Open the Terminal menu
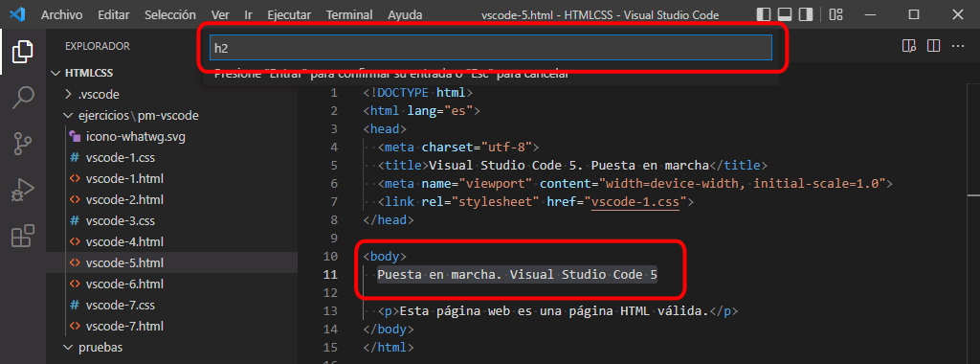Viewport: 980px width, 364px height. coord(349,14)
